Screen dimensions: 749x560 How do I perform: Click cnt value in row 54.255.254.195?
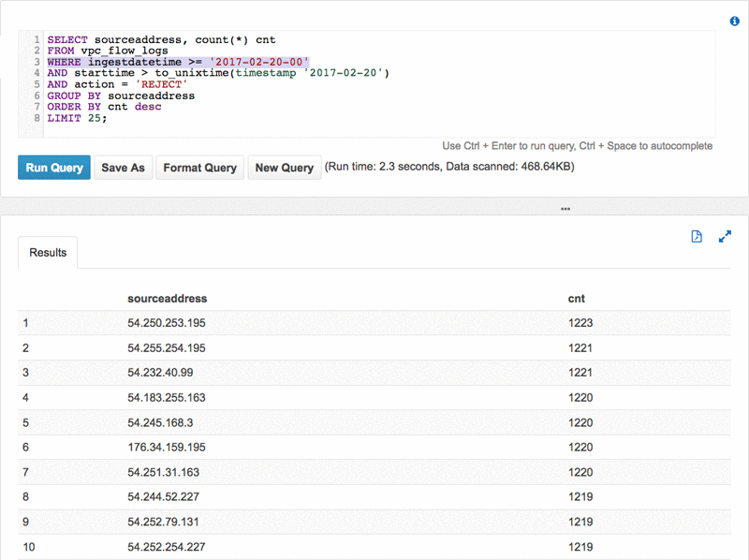pyautogui.click(x=580, y=347)
